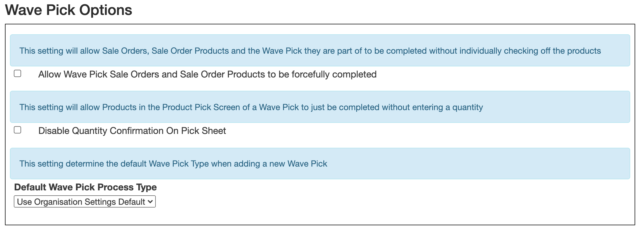Click the Disable Quantity Confirmation label text
644x228 pixels.
(x=132, y=130)
